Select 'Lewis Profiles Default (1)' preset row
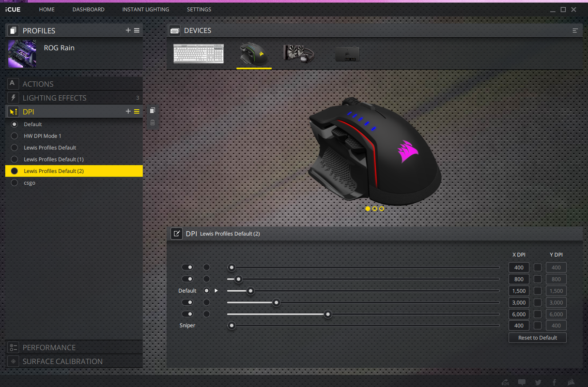588x387 pixels. [x=74, y=159]
